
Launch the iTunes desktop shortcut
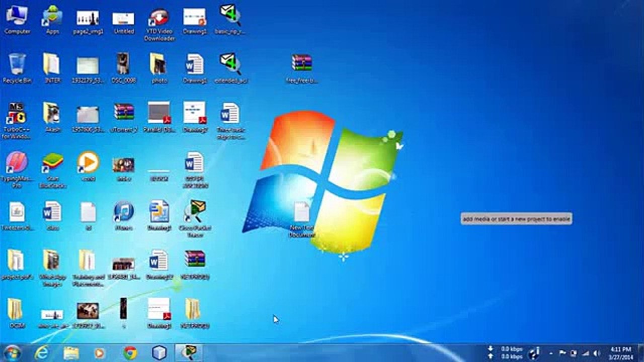coord(123,216)
